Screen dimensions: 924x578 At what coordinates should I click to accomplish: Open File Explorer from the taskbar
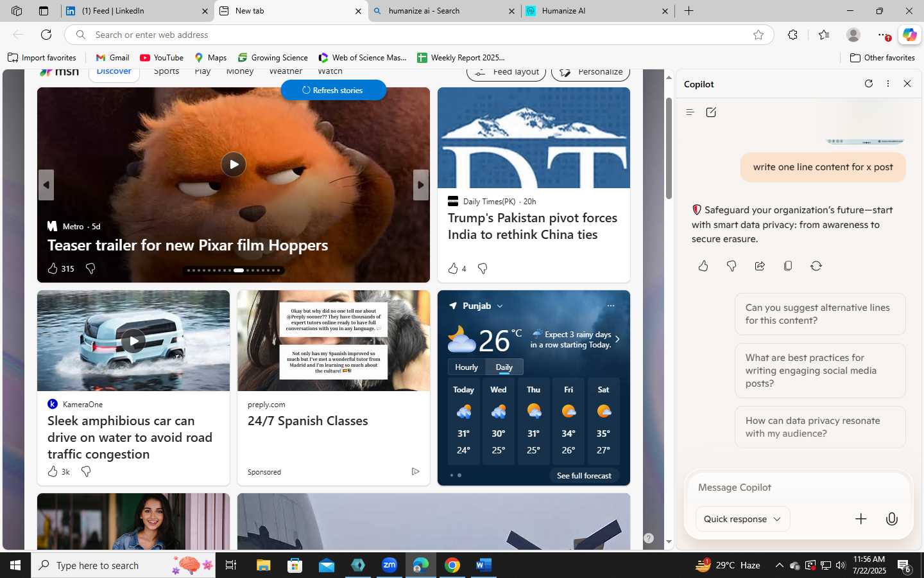[264, 565]
